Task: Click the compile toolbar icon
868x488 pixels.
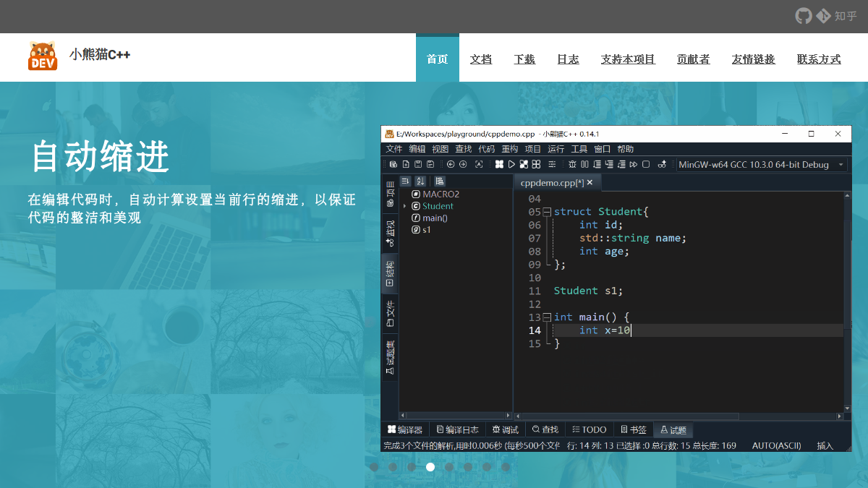Action: pyautogui.click(x=499, y=164)
